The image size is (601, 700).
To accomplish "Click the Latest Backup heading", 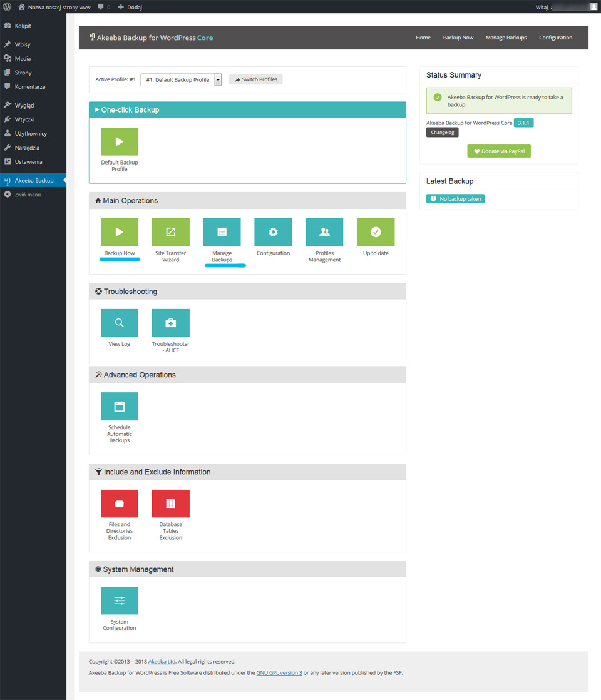I will [449, 181].
